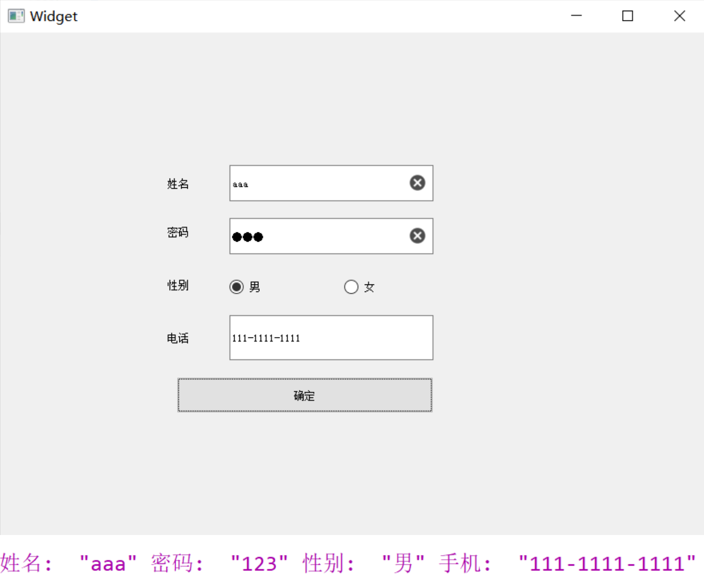Screen dimensions: 704x588
Task: Click the 确定 confirm button
Action: click(x=305, y=395)
